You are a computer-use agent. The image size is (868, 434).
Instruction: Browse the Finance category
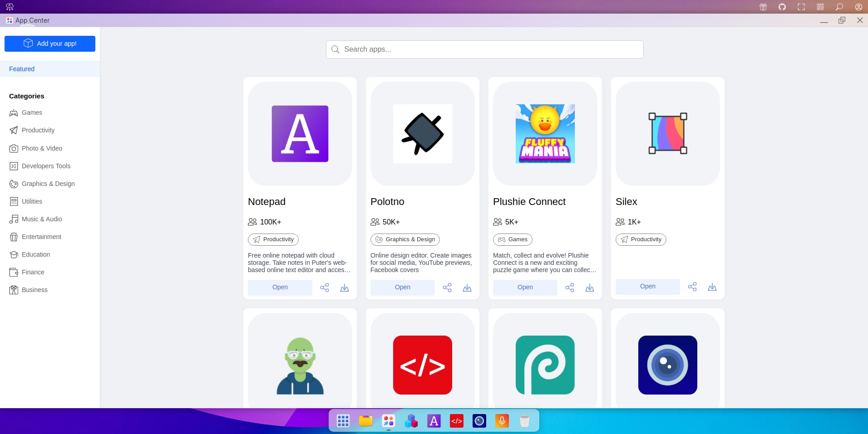50,272
